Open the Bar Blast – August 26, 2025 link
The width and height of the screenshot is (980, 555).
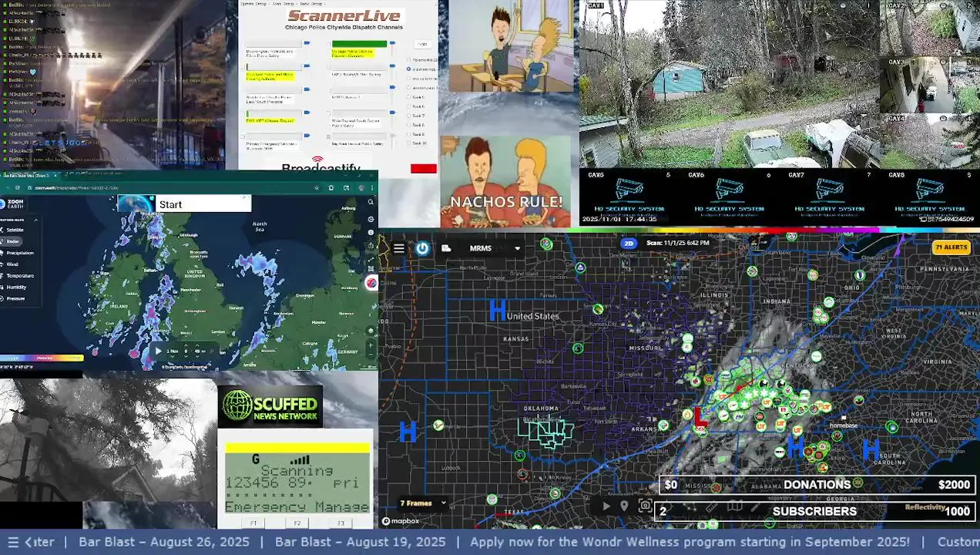coord(164,542)
